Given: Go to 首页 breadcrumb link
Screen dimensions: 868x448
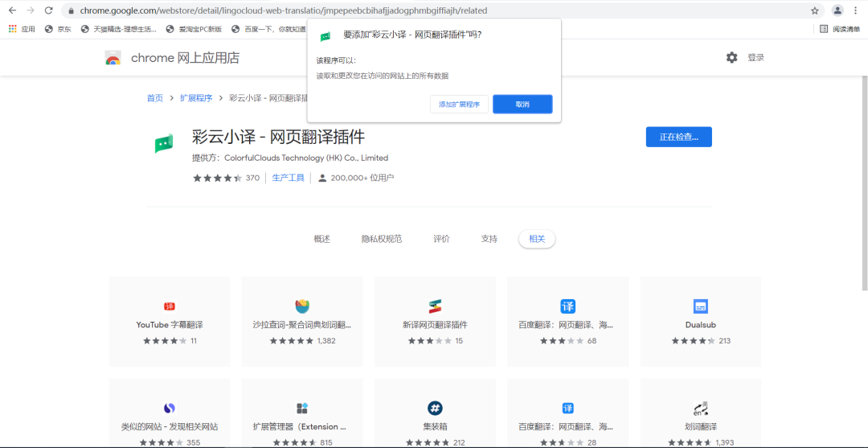Looking at the screenshot, I should [x=155, y=98].
